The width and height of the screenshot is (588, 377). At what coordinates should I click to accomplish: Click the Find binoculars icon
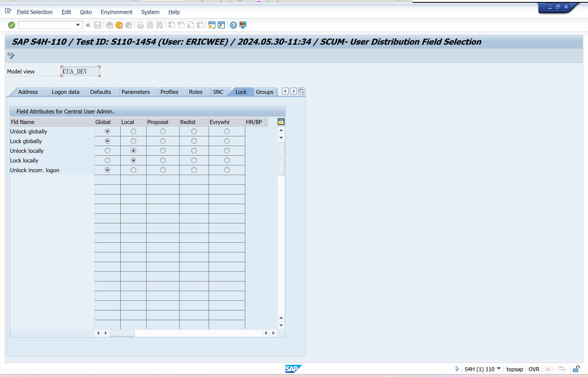point(150,25)
